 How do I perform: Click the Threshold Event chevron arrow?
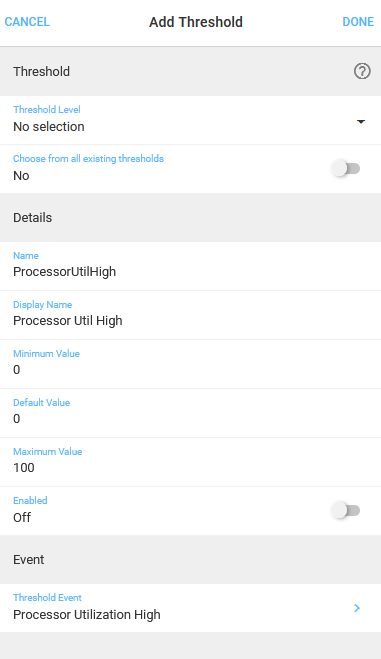pyautogui.click(x=357, y=608)
